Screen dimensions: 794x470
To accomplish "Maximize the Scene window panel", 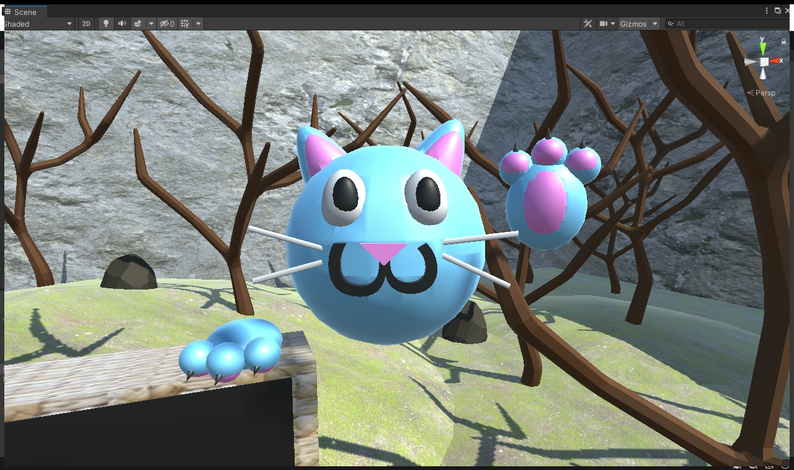I will pyautogui.click(x=777, y=11).
